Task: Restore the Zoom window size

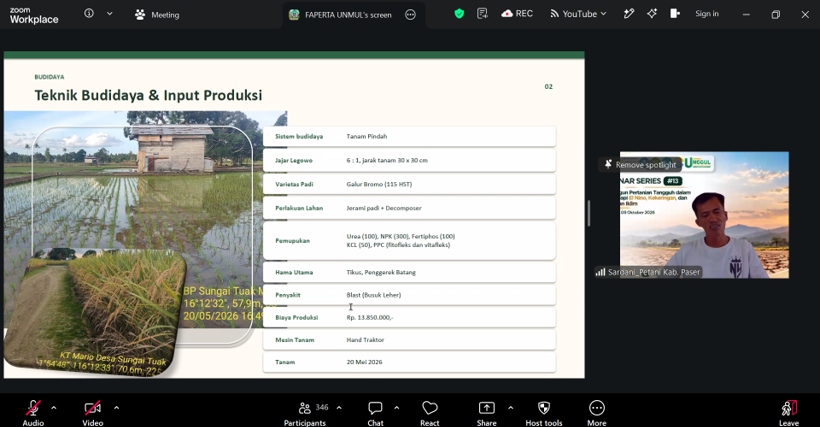Action: [x=776, y=15]
